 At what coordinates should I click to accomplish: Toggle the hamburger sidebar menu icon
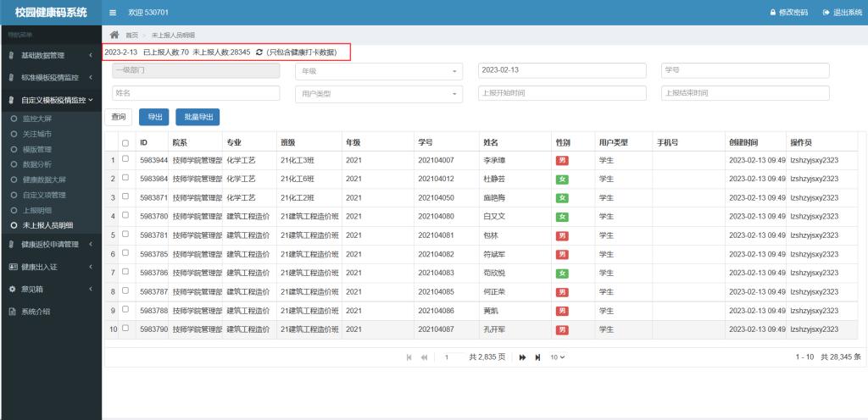(x=113, y=12)
